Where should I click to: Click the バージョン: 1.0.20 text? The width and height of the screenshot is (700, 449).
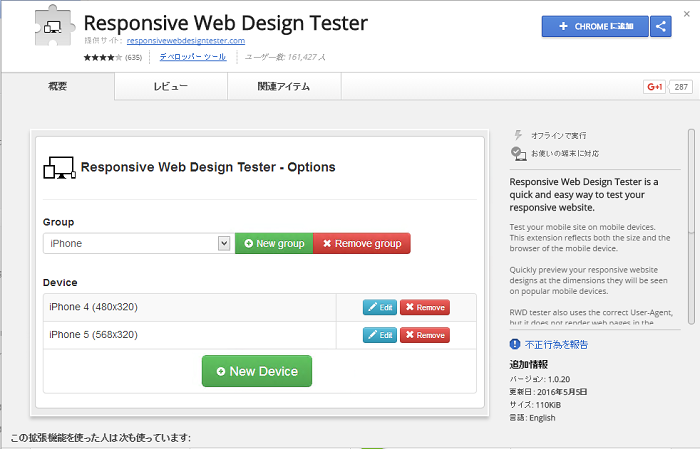540,379
